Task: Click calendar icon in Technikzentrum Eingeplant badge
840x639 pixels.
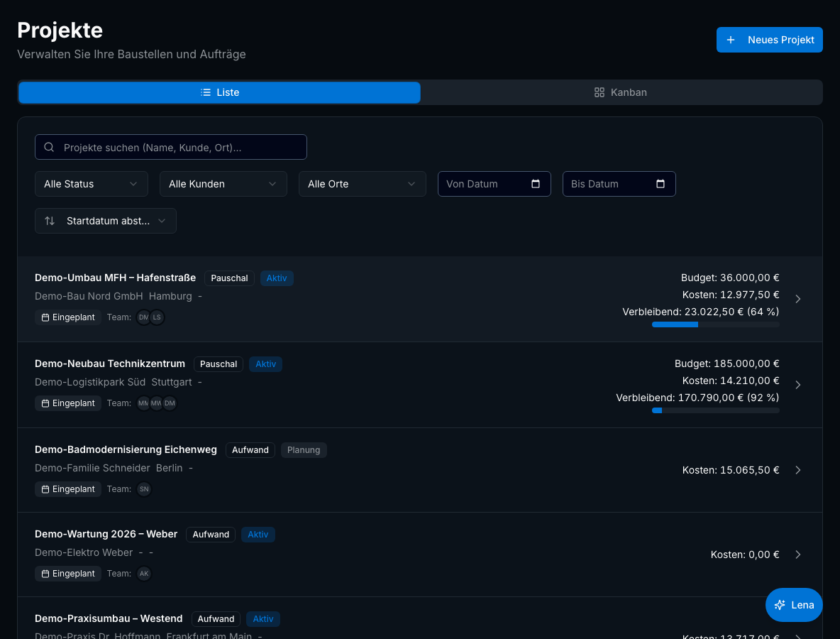Action: pyautogui.click(x=45, y=403)
